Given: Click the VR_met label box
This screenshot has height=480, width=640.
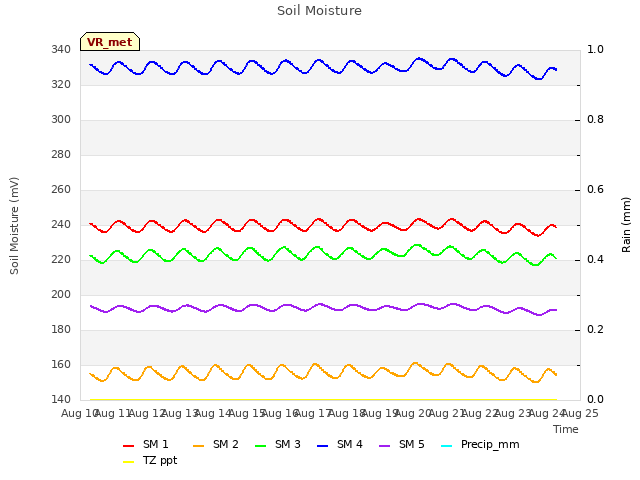Looking at the screenshot, I should click(x=110, y=42).
